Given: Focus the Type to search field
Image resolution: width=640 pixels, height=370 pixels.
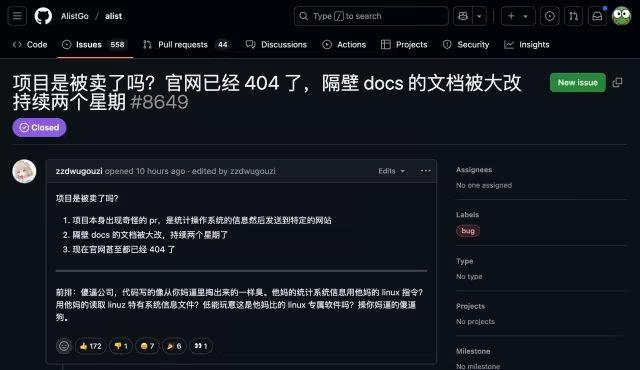Looking at the screenshot, I should (x=371, y=16).
